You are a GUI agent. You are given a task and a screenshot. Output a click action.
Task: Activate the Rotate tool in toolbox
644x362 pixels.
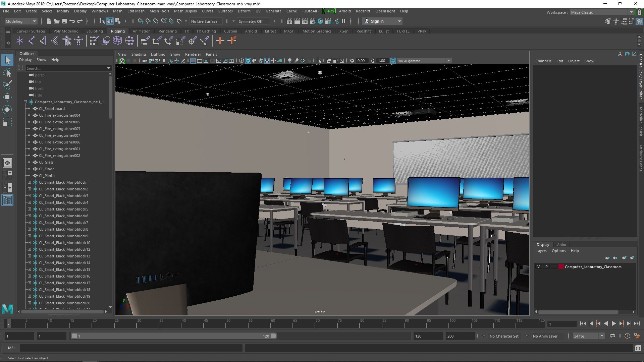point(7,110)
